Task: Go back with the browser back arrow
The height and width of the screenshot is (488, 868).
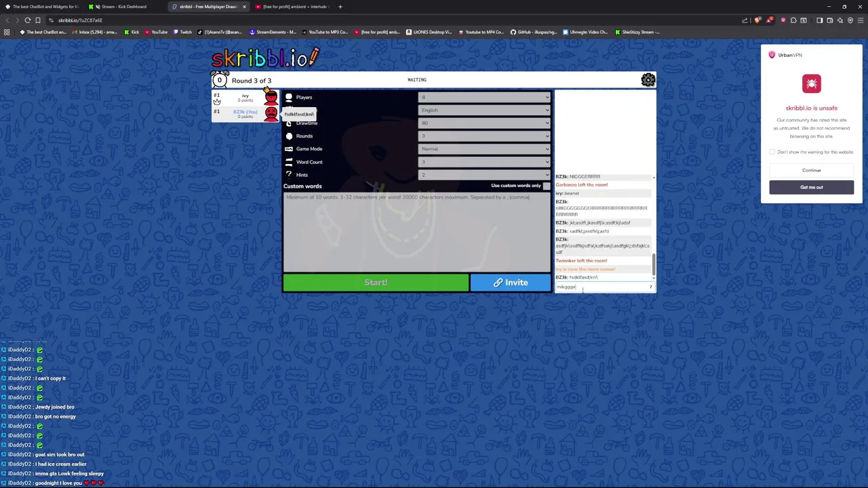Action: 7,20
